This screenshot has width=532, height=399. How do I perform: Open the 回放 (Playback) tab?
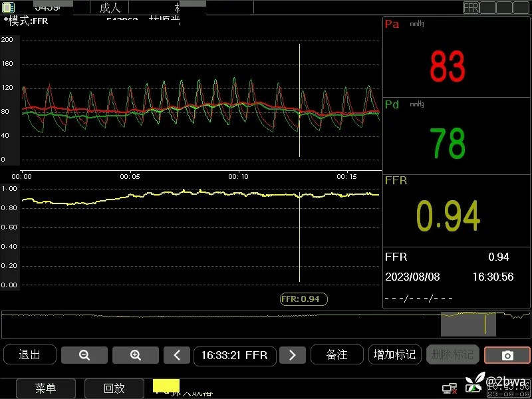click(114, 388)
